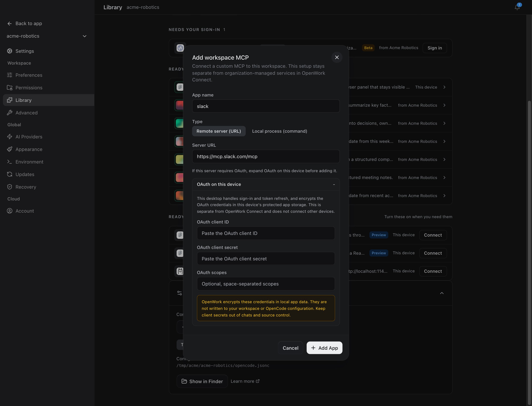The height and width of the screenshot is (406, 532).
Task: Click the Server URL input field
Action: (266, 156)
